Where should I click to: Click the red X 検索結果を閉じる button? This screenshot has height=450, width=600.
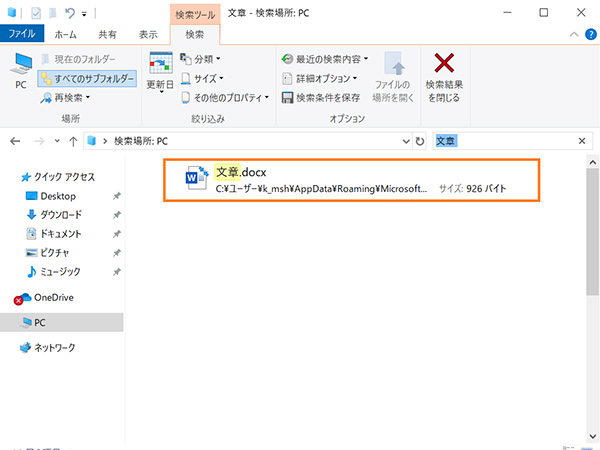(x=444, y=78)
